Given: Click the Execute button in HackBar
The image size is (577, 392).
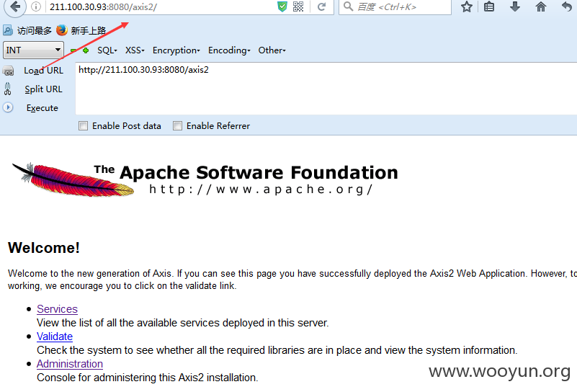Looking at the screenshot, I should pos(42,108).
